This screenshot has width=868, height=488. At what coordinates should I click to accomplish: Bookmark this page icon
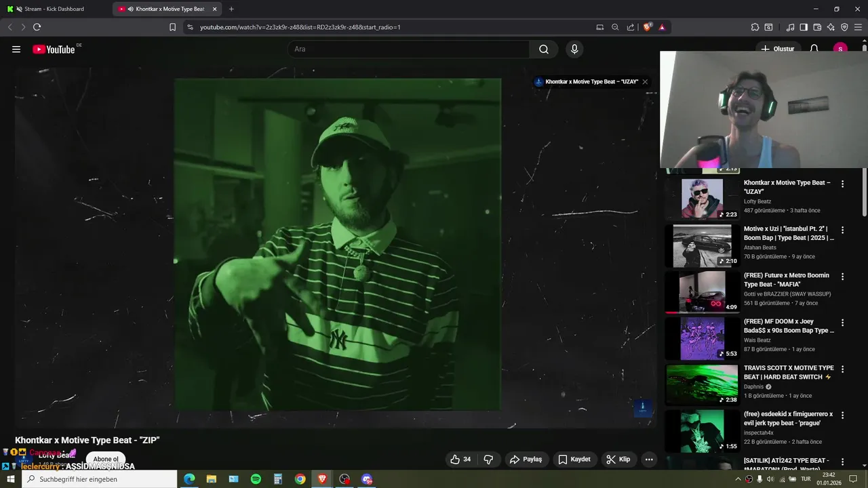tap(172, 27)
